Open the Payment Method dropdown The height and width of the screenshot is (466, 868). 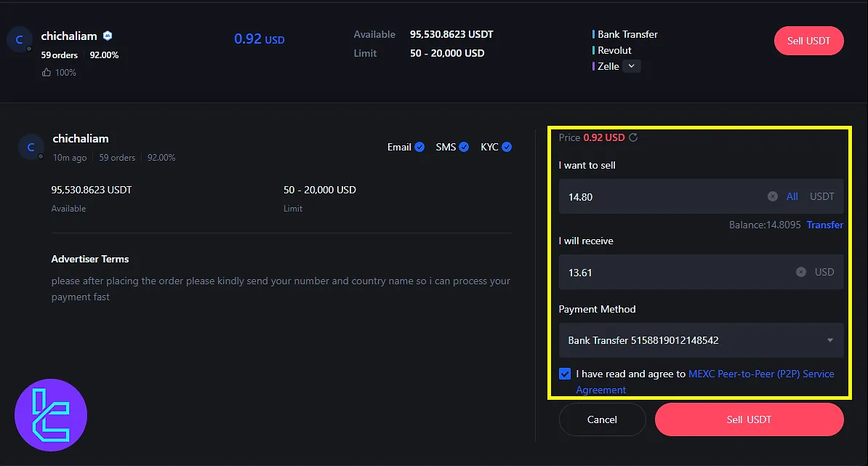pyautogui.click(x=702, y=340)
